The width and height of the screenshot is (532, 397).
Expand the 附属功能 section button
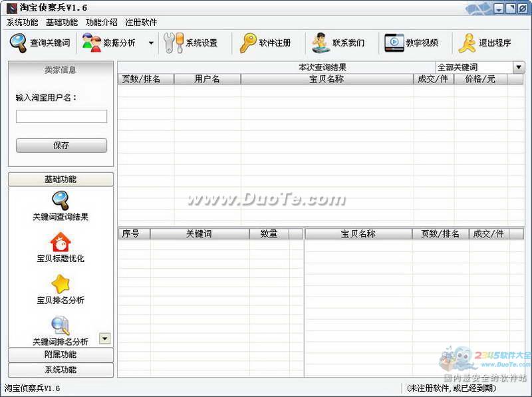pyautogui.click(x=61, y=355)
